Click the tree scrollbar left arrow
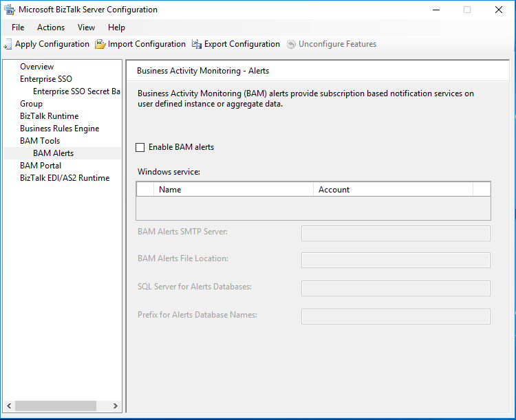Image resolution: width=516 pixels, height=420 pixels. [x=9, y=406]
